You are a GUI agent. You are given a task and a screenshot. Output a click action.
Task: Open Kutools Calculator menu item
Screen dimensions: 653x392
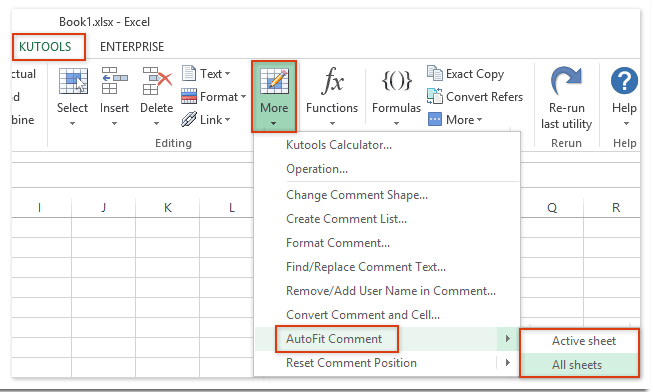tap(339, 145)
